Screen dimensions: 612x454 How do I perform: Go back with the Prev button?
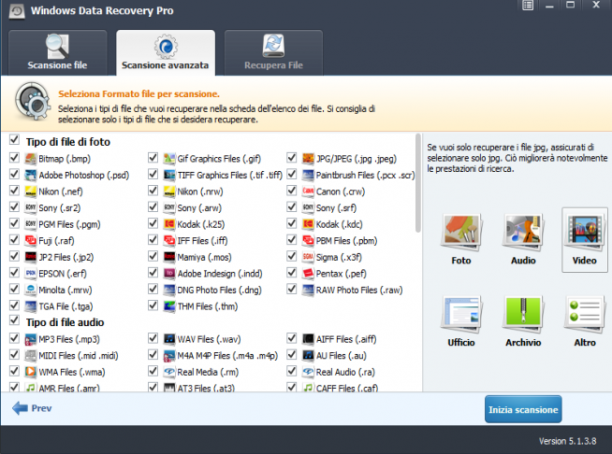click(32, 408)
